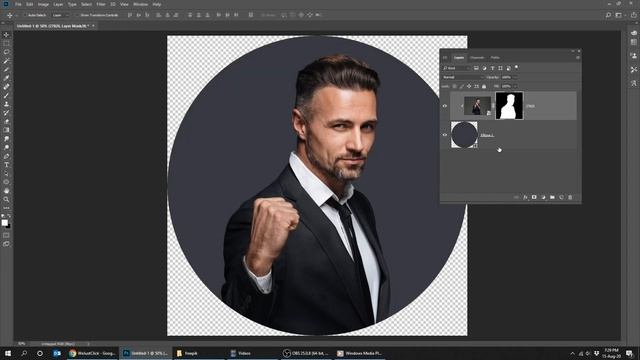
Task: Hide the Ellipse 1 layer
Action: click(x=445, y=135)
